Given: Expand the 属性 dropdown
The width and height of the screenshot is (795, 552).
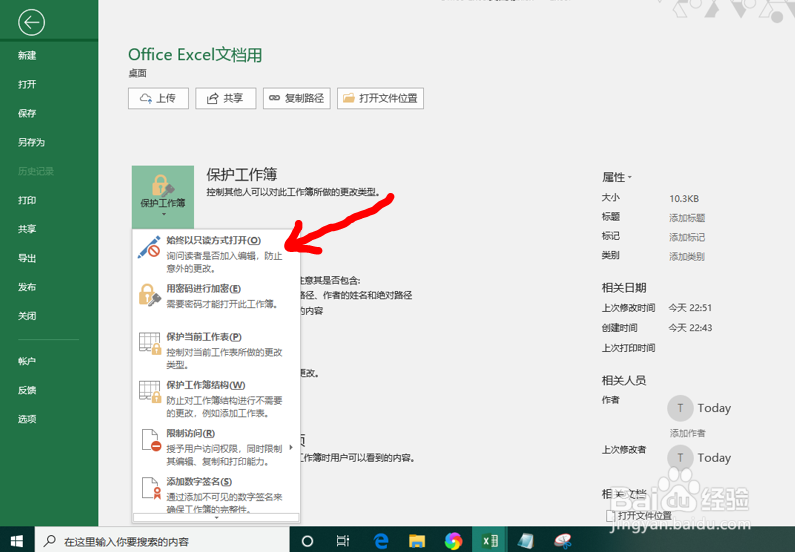Looking at the screenshot, I should click(x=617, y=177).
